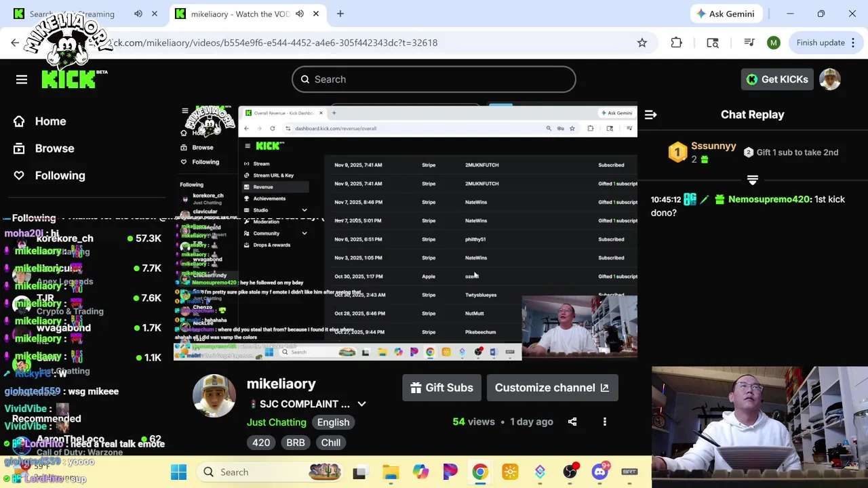
Task: Click the Finish update button
Action: coord(821,43)
